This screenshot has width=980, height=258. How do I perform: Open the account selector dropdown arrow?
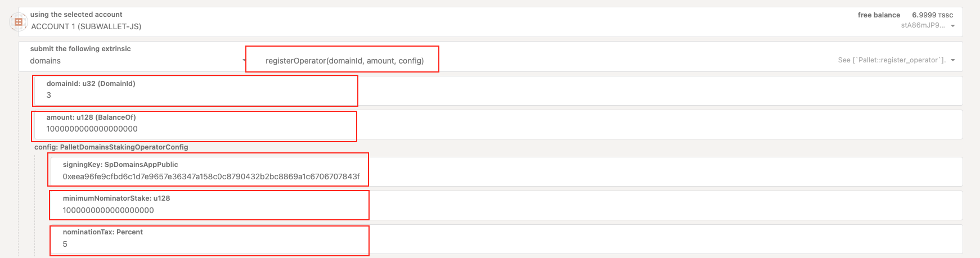[x=952, y=26]
